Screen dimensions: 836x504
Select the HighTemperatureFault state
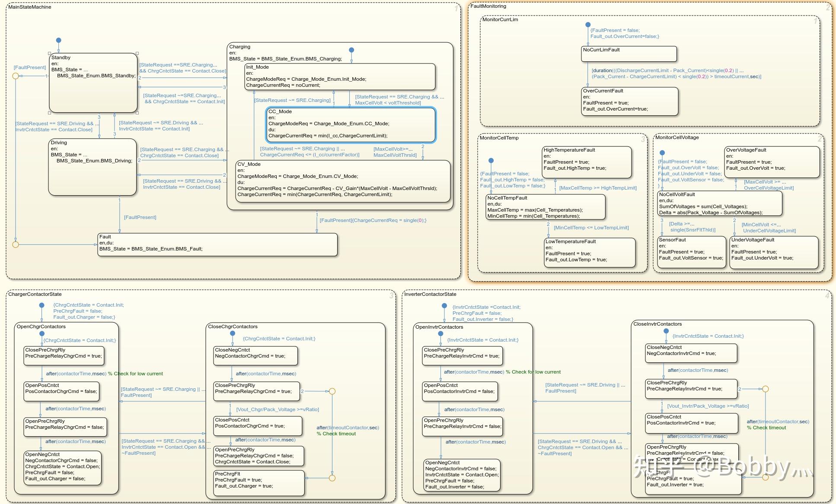[x=587, y=162]
